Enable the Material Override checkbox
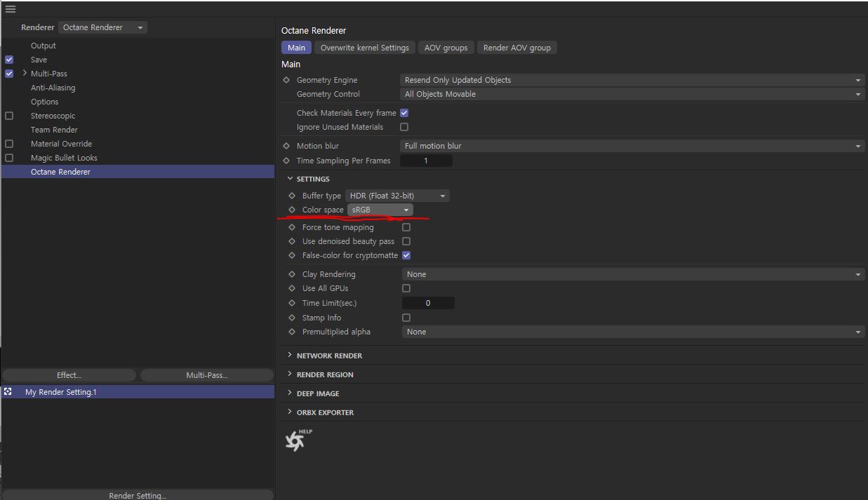This screenshot has width=868, height=500. [9, 144]
